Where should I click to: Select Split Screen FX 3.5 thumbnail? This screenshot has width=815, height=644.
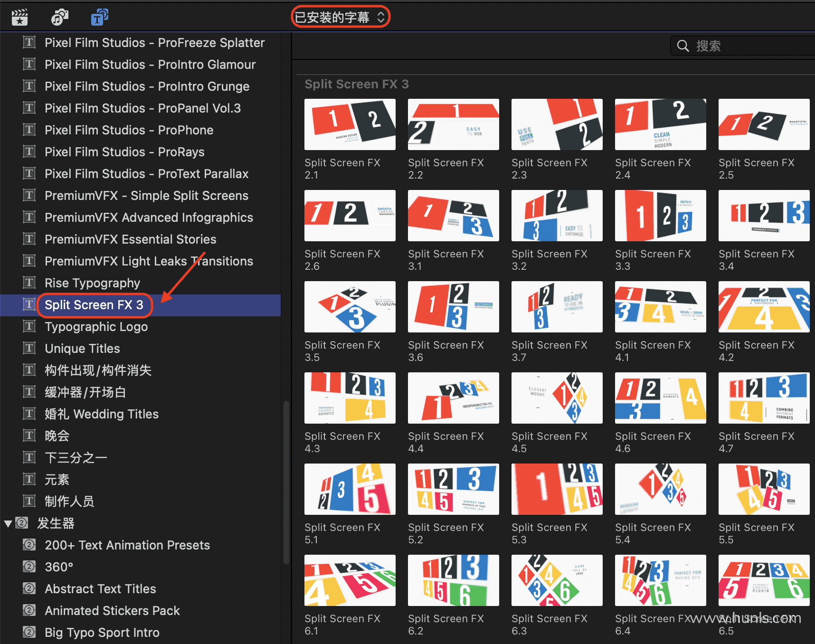(x=350, y=307)
